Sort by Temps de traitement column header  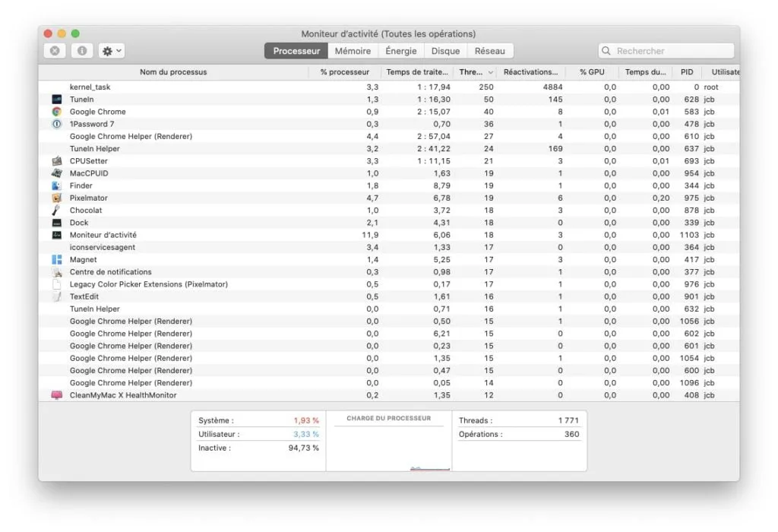tap(417, 72)
